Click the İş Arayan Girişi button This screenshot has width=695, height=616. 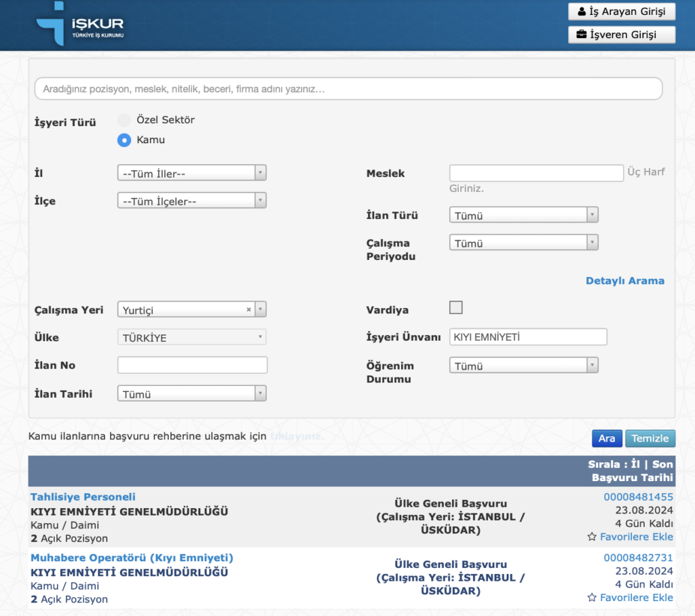click(x=622, y=12)
